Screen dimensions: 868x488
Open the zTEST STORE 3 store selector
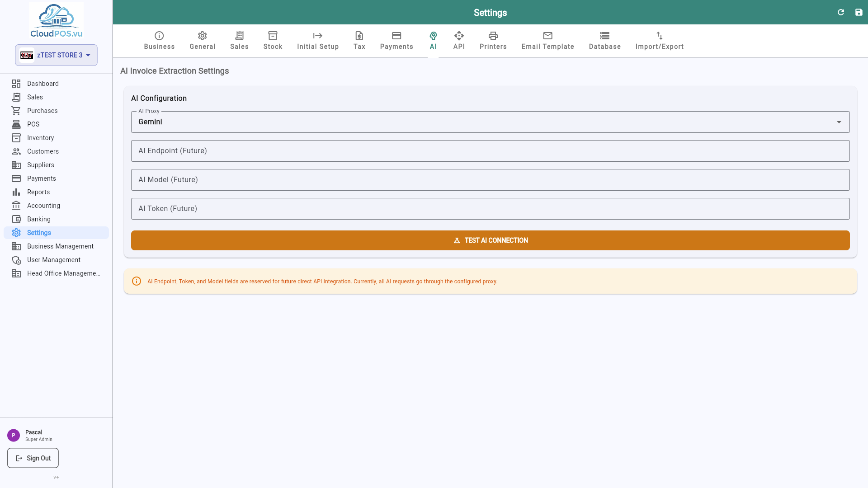pos(56,55)
